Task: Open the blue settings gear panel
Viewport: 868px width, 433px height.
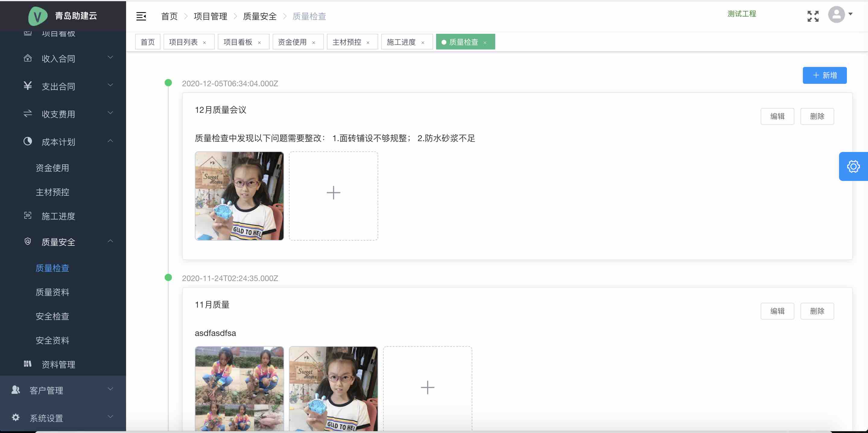Action: coord(853,166)
